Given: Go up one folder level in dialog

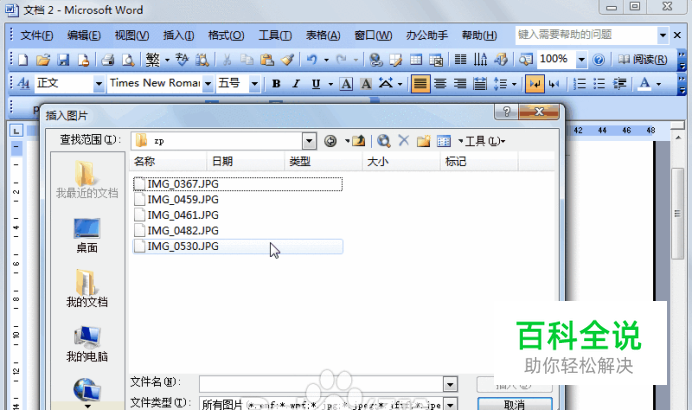Looking at the screenshot, I should coord(359,141).
